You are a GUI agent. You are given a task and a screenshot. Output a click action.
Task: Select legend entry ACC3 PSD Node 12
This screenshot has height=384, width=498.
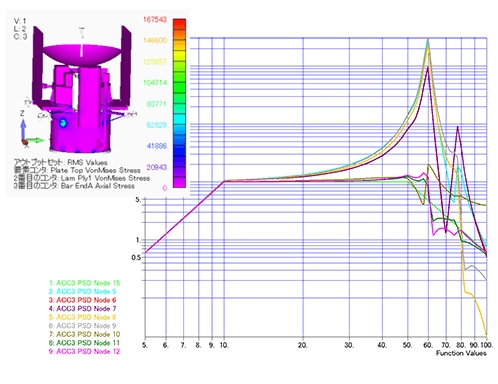tap(84, 351)
